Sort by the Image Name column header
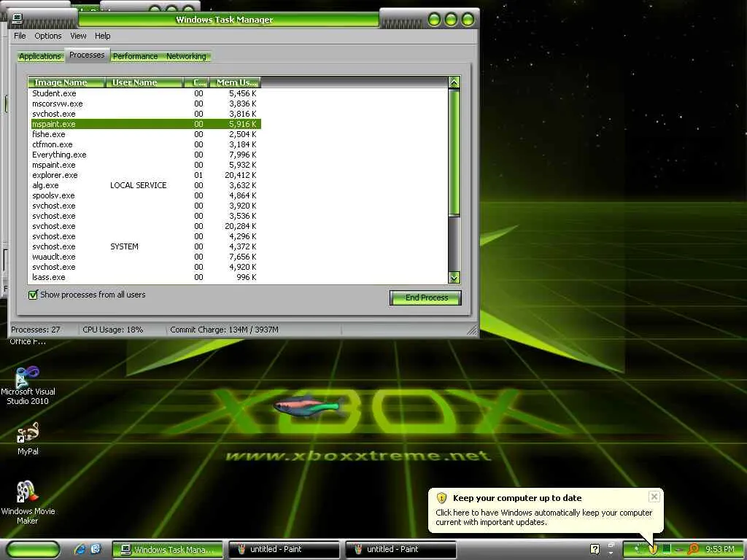The width and height of the screenshot is (747, 560). pos(66,82)
